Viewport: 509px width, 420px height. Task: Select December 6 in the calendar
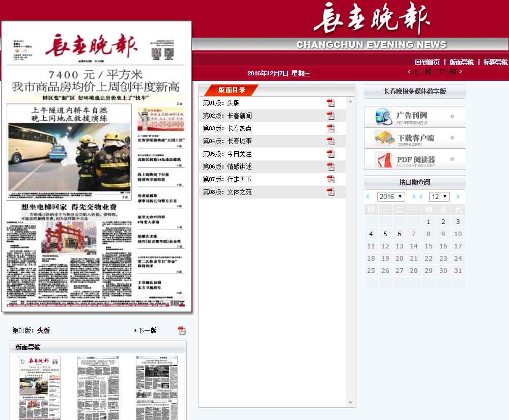click(x=400, y=234)
